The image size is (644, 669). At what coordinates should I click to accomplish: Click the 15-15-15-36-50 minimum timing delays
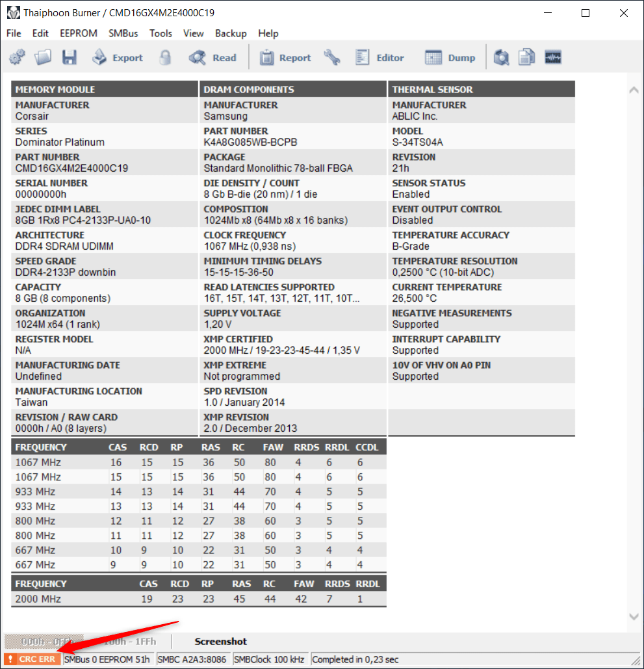coord(238,272)
